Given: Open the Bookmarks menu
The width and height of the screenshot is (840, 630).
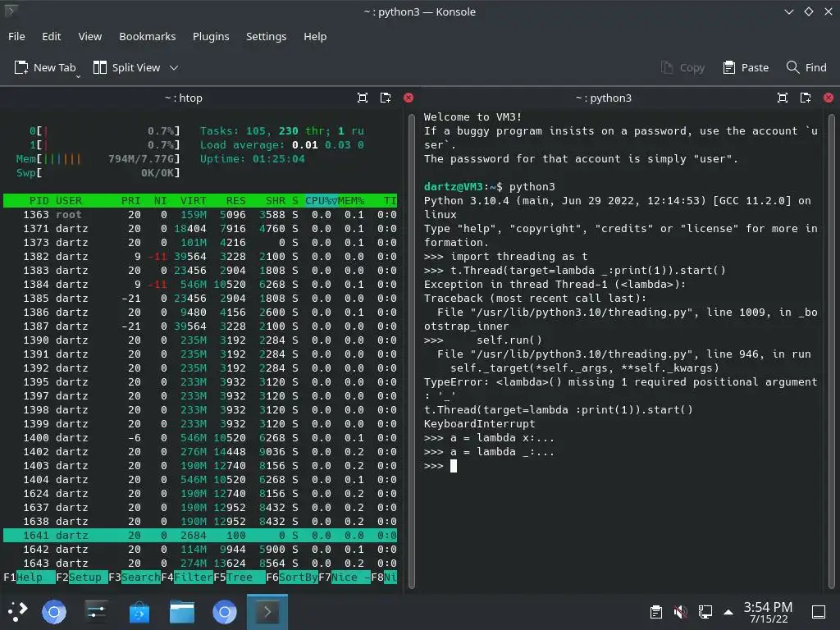Looking at the screenshot, I should pos(148,36).
